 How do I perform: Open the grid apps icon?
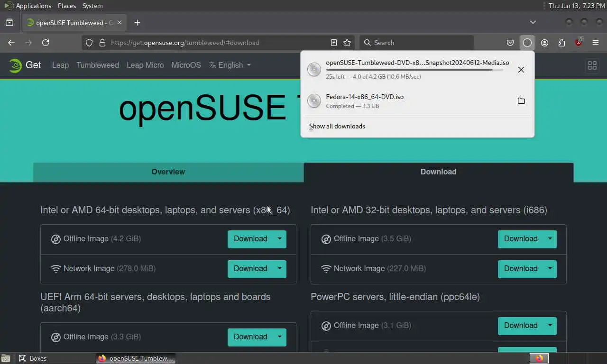[x=592, y=65]
